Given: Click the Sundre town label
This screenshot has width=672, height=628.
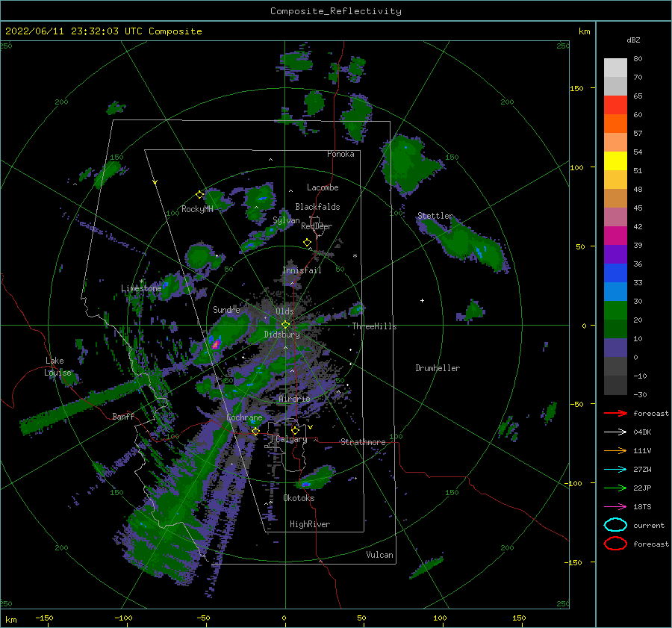Looking at the screenshot, I should [x=226, y=310].
